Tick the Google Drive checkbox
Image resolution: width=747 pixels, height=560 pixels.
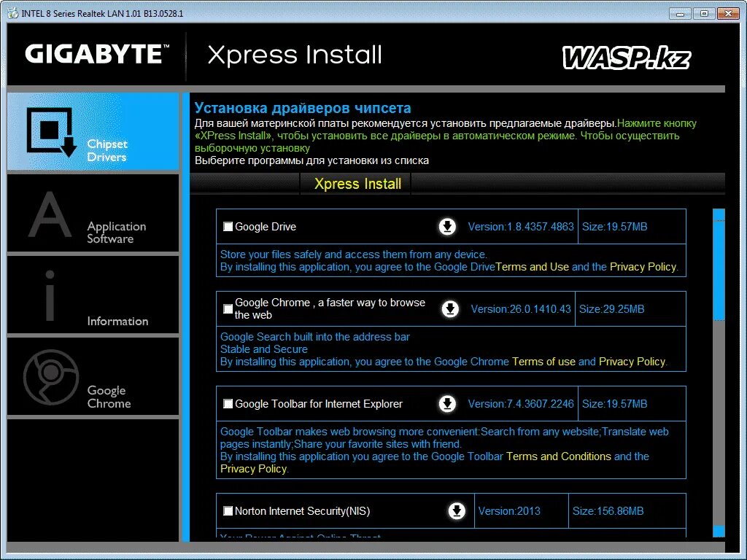(x=228, y=227)
